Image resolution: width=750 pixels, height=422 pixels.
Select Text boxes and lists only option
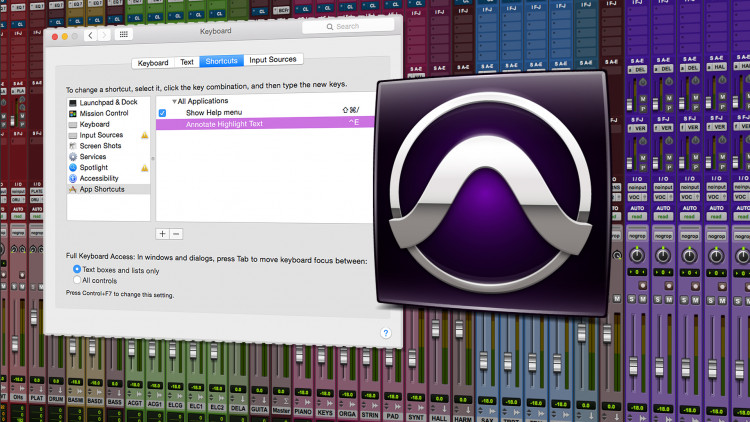[x=77, y=269]
